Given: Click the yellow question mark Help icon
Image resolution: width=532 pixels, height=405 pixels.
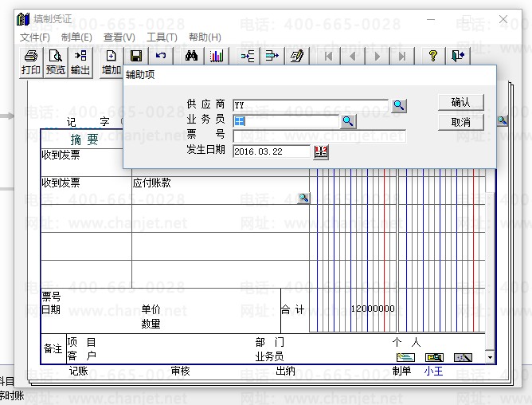Looking at the screenshot, I should [433, 56].
